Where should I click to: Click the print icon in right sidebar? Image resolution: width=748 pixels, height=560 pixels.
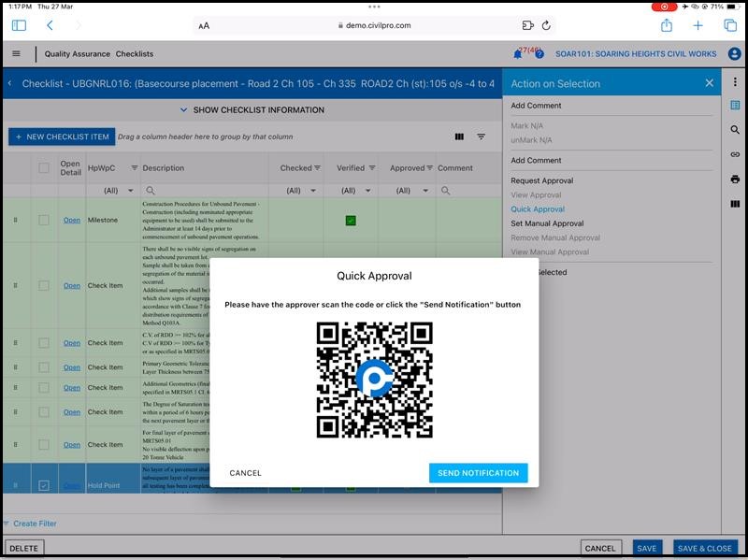735,179
